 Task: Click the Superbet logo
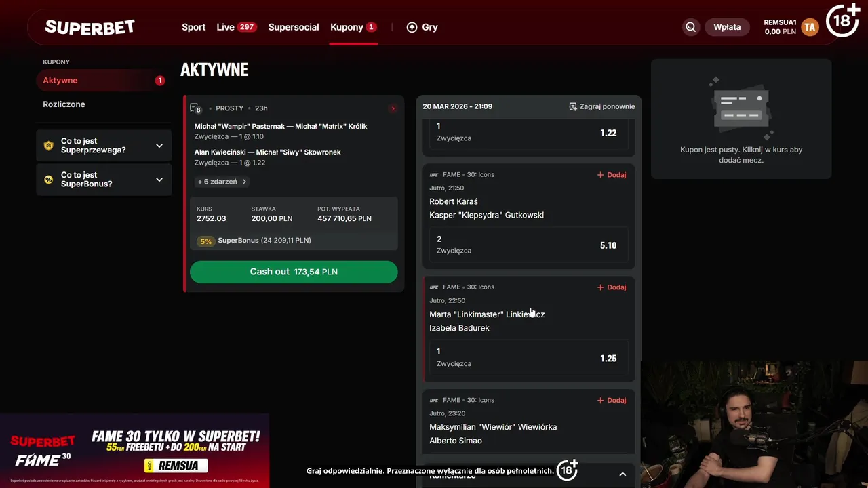90,27
